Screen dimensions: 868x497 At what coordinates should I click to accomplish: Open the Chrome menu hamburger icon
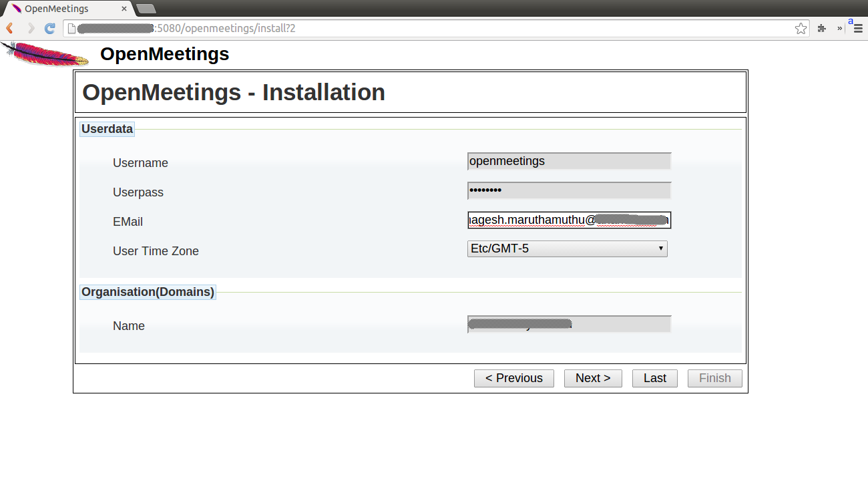pos(858,28)
